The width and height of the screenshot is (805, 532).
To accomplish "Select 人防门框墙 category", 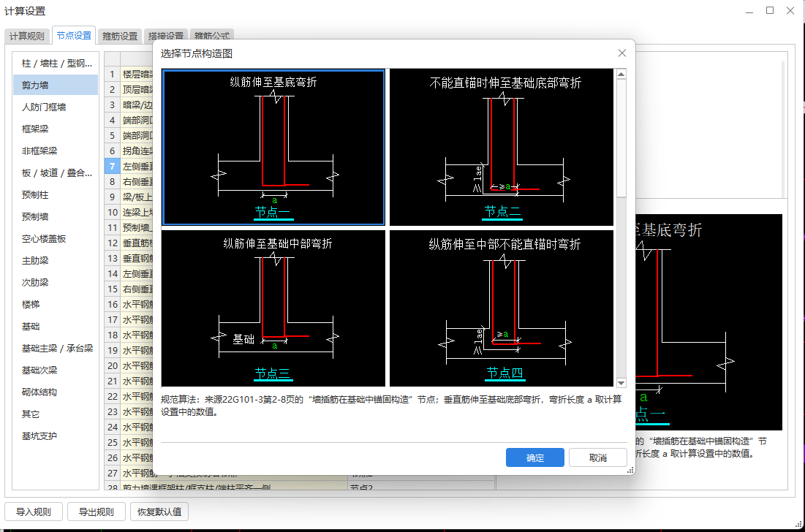I will [56, 107].
